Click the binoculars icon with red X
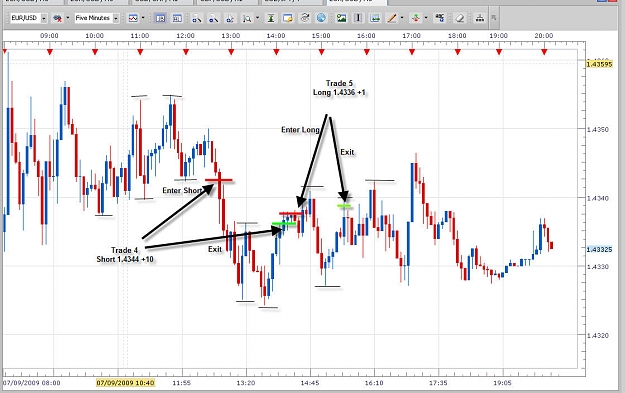Screen dimensions: 625x393 tap(57, 18)
